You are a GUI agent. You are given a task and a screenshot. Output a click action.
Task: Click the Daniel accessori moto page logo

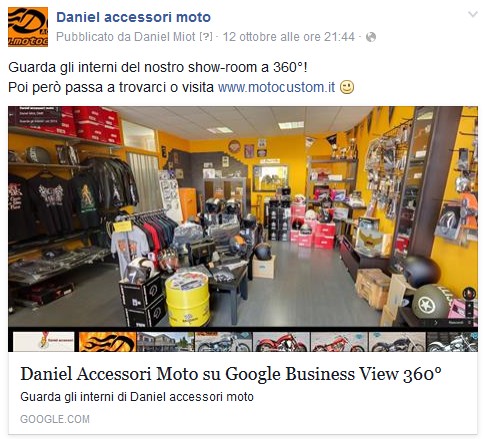tap(28, 27)
